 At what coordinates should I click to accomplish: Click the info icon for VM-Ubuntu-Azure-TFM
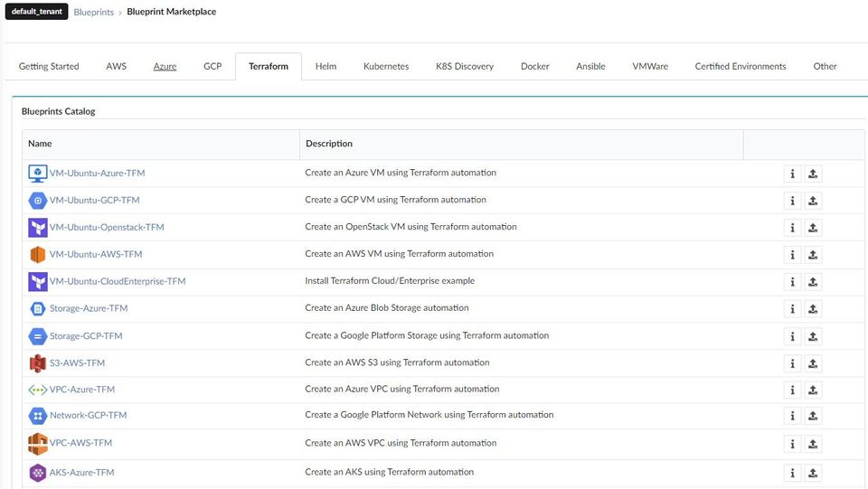click(792, 174)
